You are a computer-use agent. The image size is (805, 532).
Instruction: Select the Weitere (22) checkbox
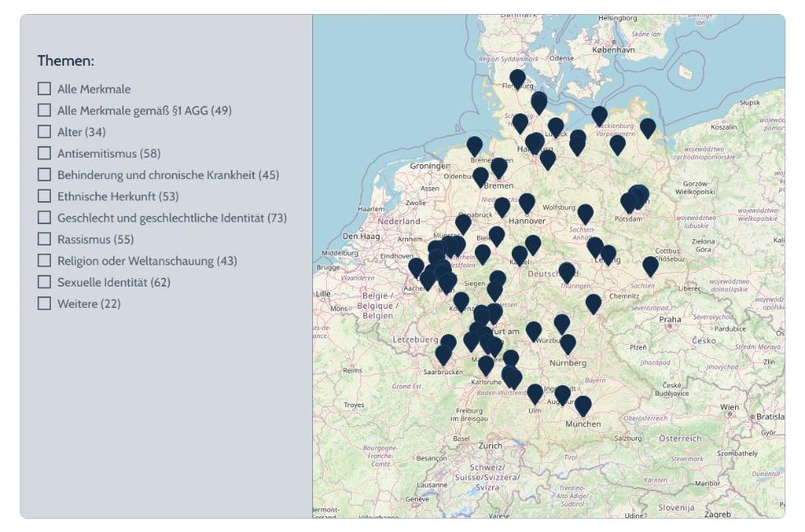(44, 304)
